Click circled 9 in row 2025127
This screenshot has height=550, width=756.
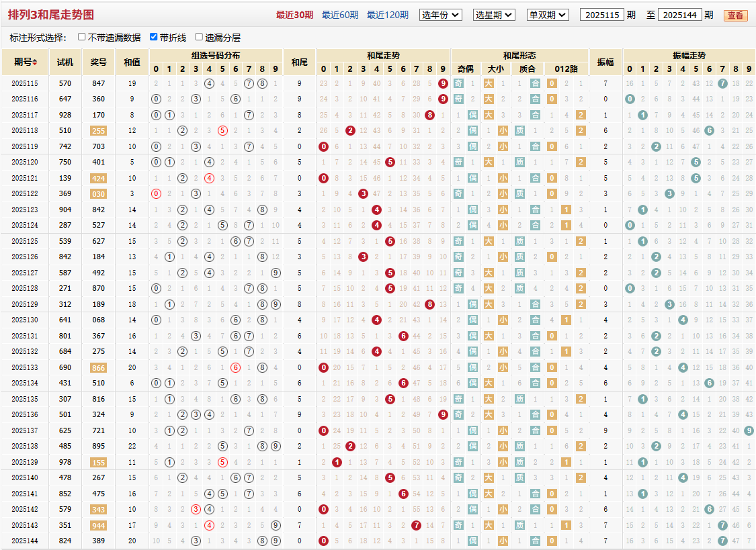pos(276,273)
